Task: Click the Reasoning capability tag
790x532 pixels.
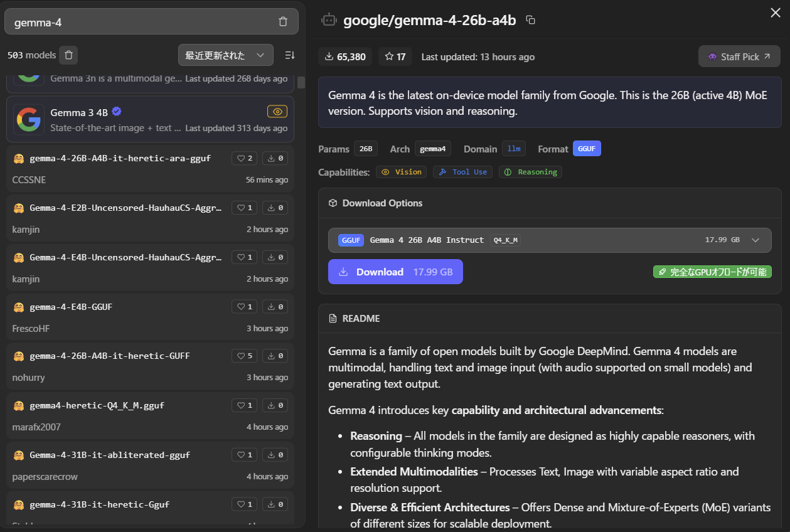Action: [x=530, y=172]
